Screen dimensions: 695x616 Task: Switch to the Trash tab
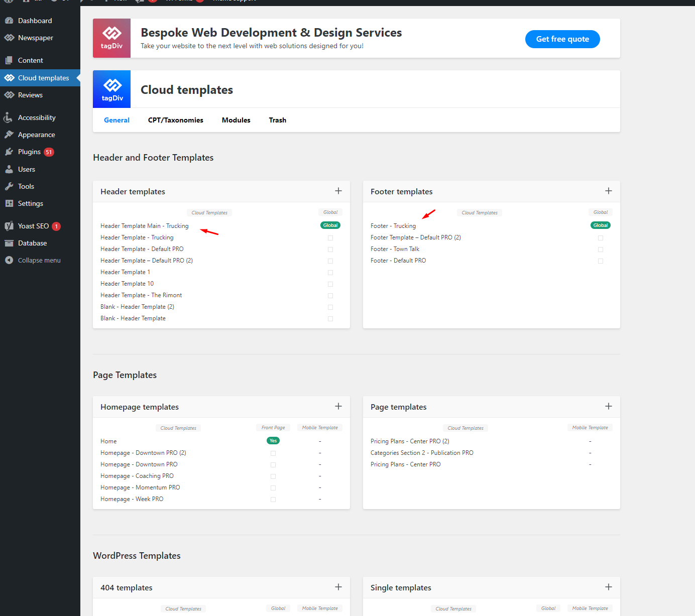coord(278,120)
